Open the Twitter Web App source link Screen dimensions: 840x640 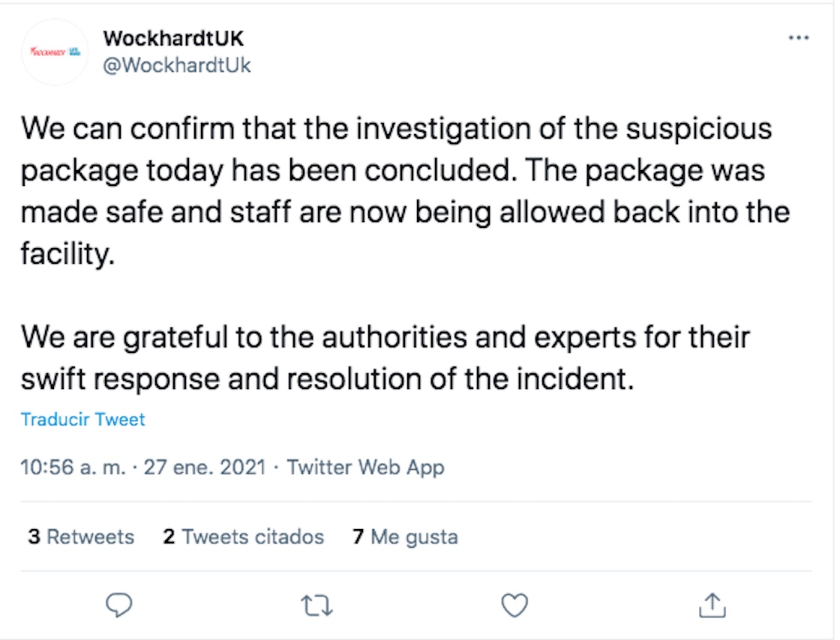pyautogui.click(x=365, y=468)
